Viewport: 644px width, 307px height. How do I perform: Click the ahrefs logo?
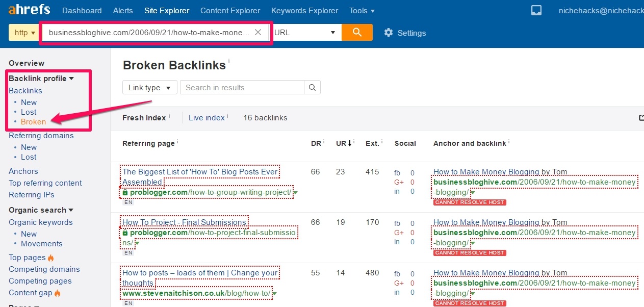[x=30, y=10]
